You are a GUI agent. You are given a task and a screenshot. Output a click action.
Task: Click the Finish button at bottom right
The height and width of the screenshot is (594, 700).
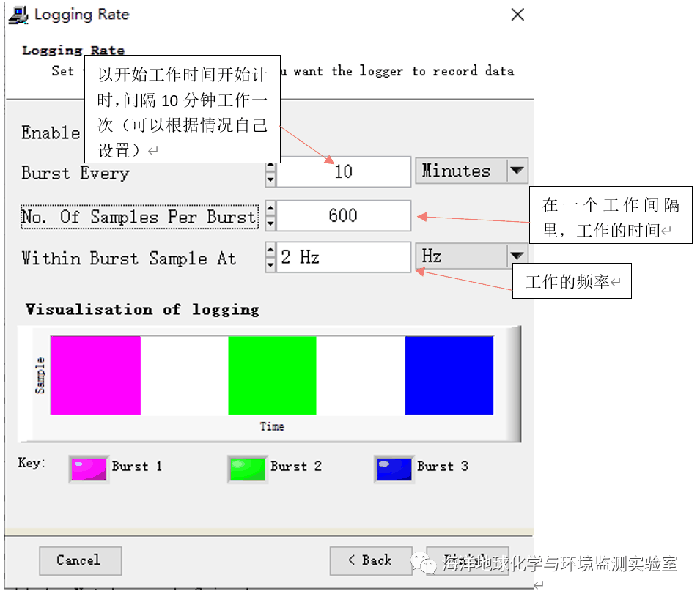(468, 560)
